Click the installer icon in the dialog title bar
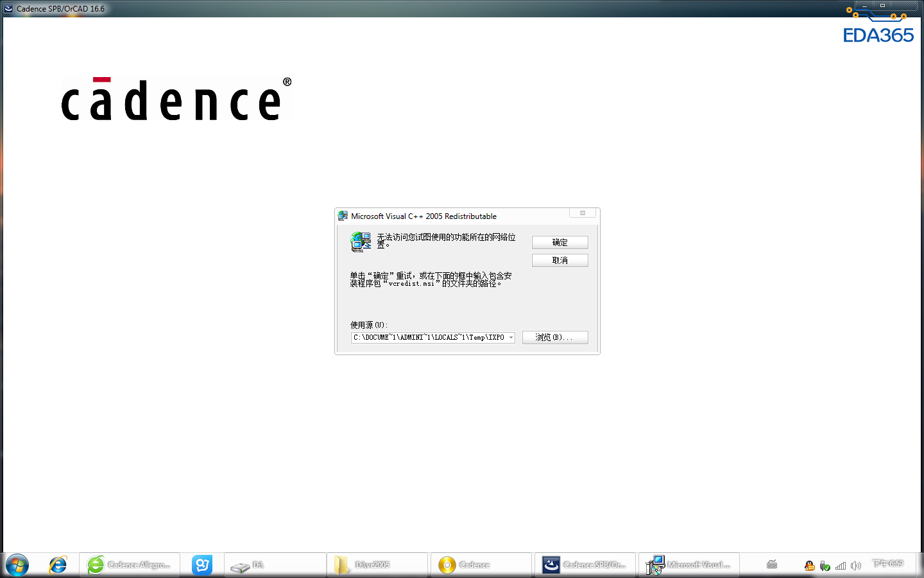Viewport: 924px width, 578px height. [343, 216]
